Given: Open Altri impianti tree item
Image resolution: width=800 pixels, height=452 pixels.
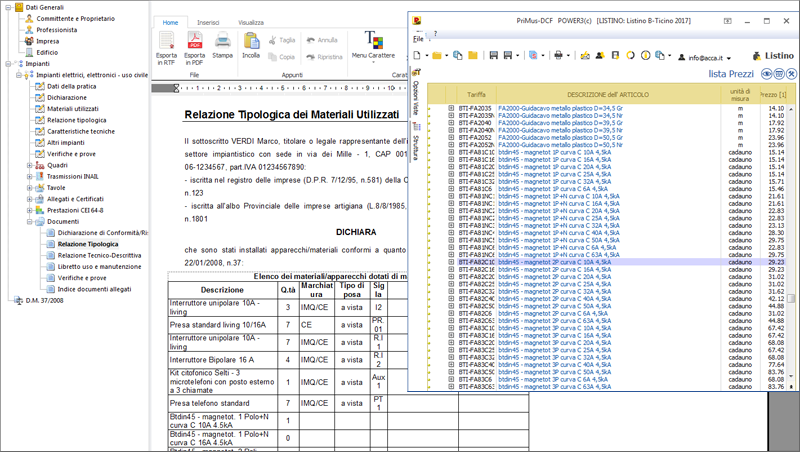Looking at the screenshot, I should 66,142.
